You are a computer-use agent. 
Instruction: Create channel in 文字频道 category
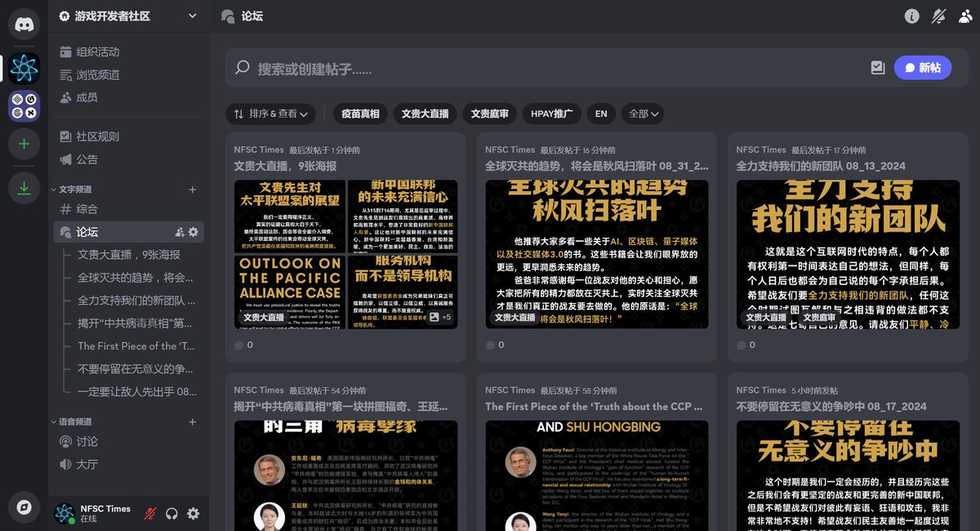pyautogui.click(x=193, y=190)
